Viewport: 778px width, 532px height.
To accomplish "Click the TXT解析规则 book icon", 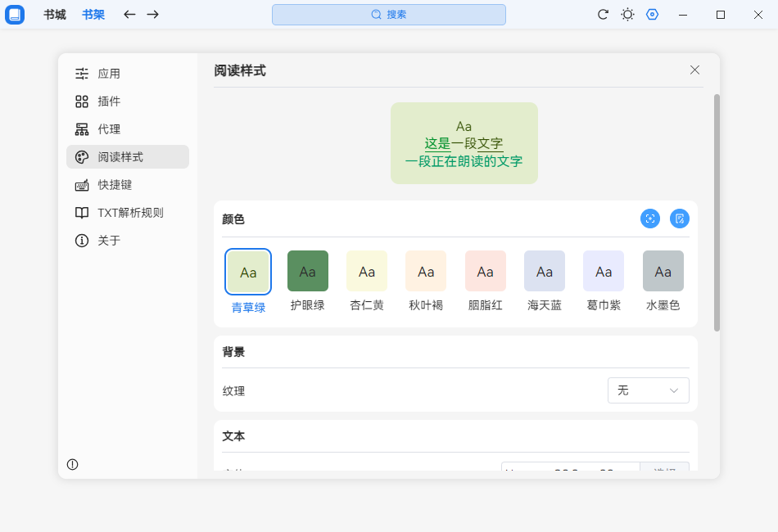I will point(82,213).
